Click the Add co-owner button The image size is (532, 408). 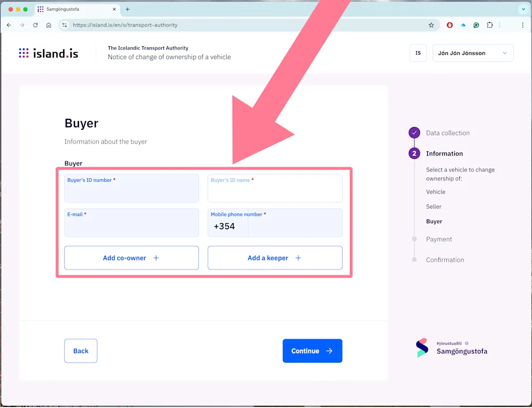(x=131, y=258)
